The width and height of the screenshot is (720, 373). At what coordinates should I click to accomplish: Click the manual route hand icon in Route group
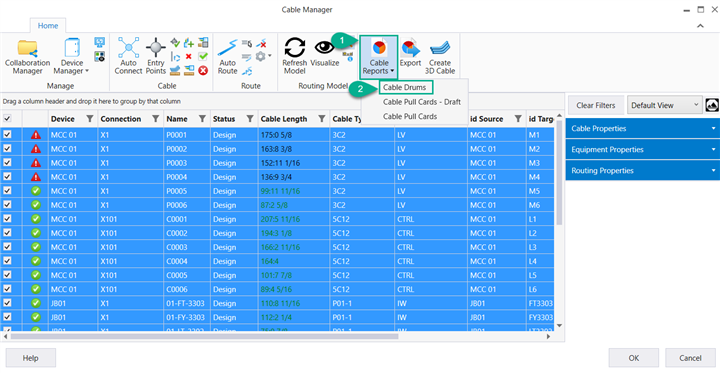[x=247, y=44]
